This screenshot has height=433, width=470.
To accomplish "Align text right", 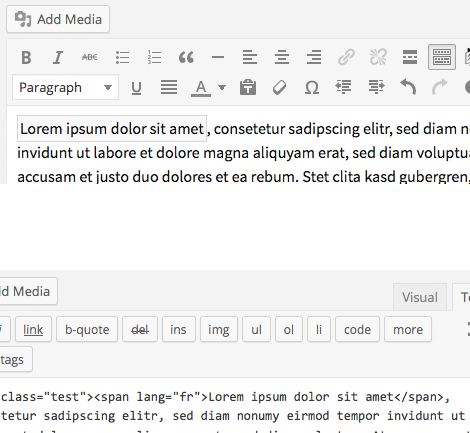I will click(x=314, y=57).
